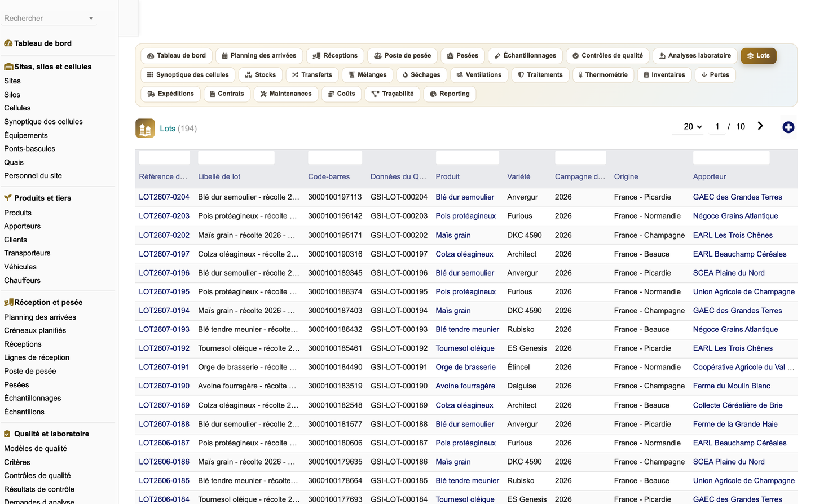The width and height of the screenshot is (815, 504).
Task: Open the Rechercher search dropdown
Action: point(49,19)
